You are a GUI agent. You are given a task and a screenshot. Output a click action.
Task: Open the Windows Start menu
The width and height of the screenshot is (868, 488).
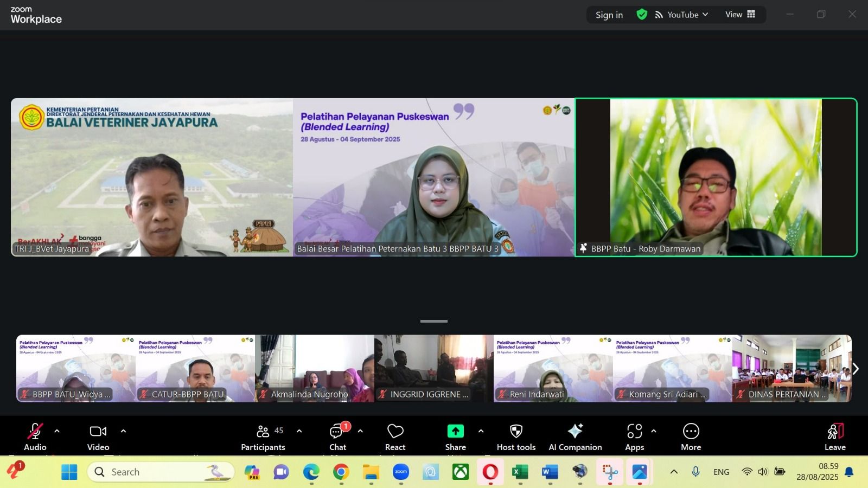[x=69, y=472]
